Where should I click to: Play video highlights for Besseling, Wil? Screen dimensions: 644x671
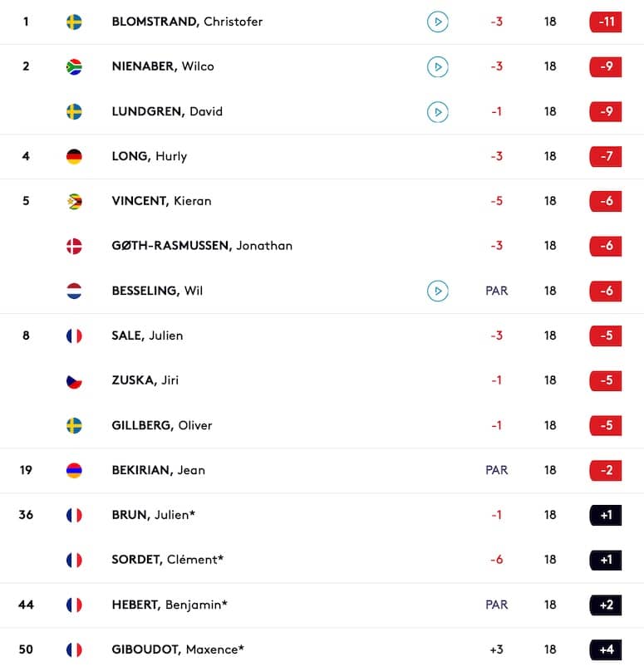(x=438, y=291)
